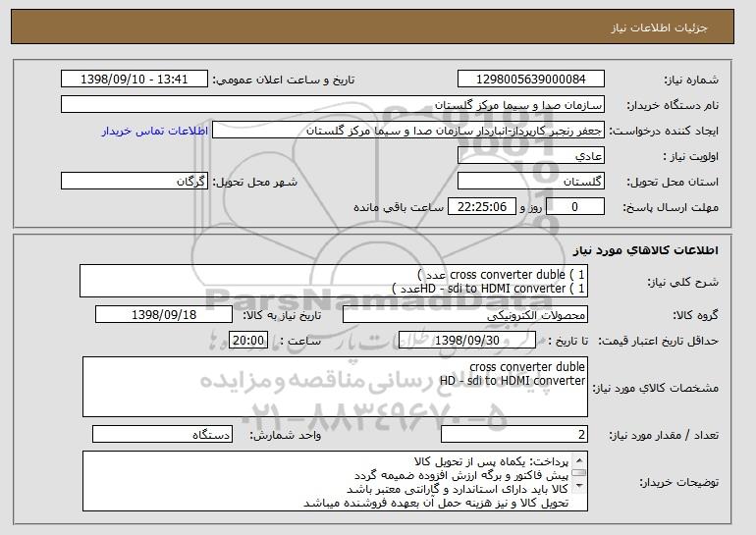Click the buyer note line پرداخت: یکماه پس از تحویل کالا
The height and width of the screenshot is (535, 756).
pyautogui.click(x=491, y=461)
